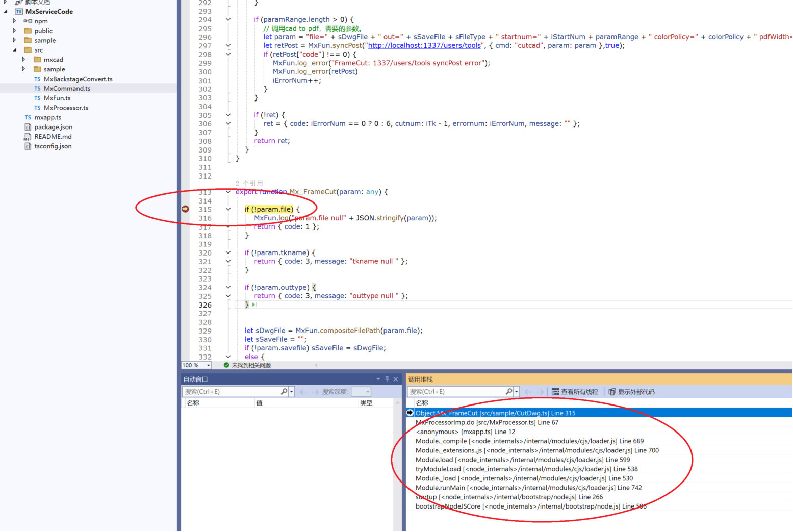Open the localhost:1337/users/tools link
The width and height of the screenshot is (793, 532).
point(424,45)
